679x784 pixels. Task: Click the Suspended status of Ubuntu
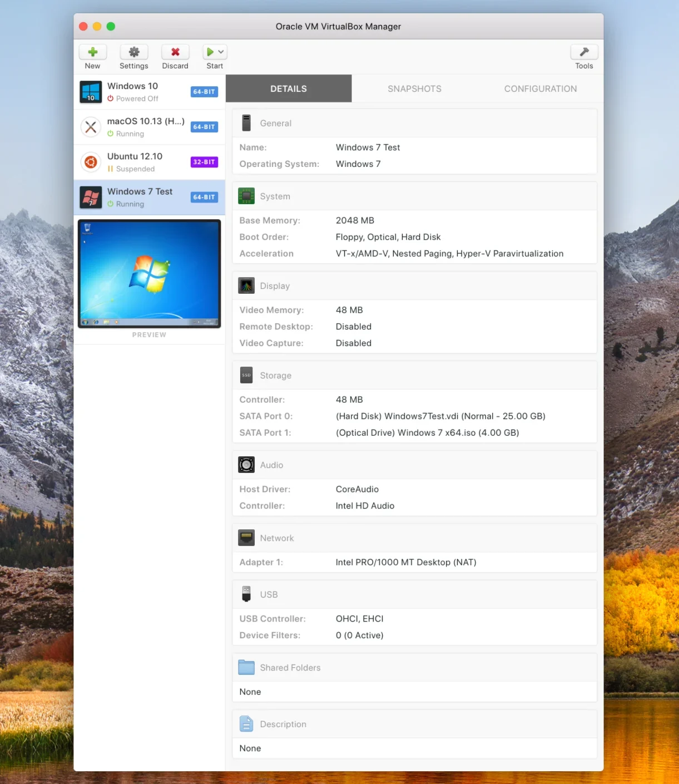pos(135,169)
